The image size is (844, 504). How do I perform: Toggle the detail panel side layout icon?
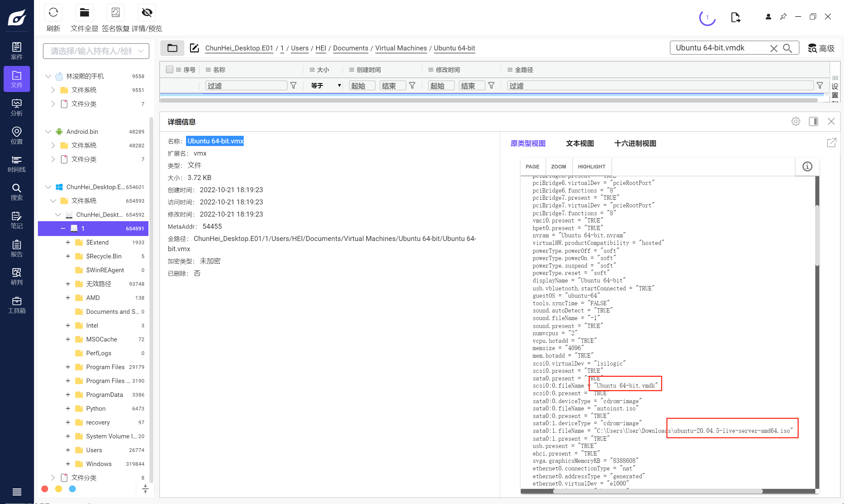813,121
